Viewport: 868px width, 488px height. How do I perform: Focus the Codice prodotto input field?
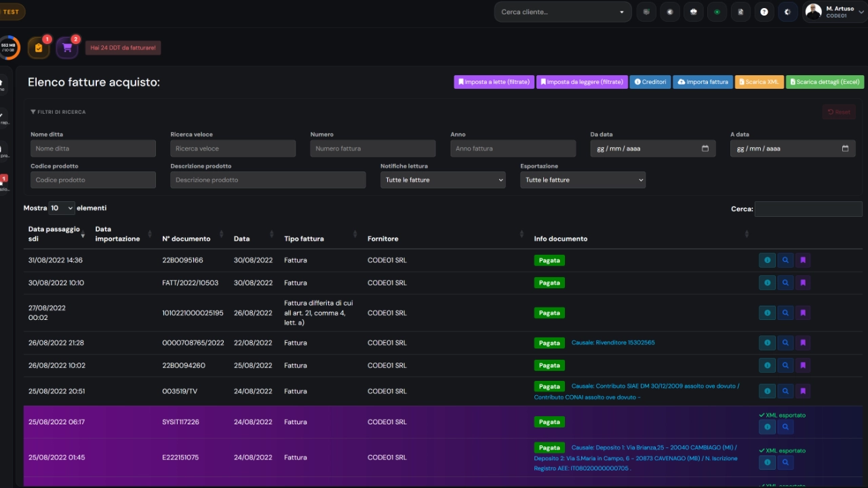coord(93,180)
